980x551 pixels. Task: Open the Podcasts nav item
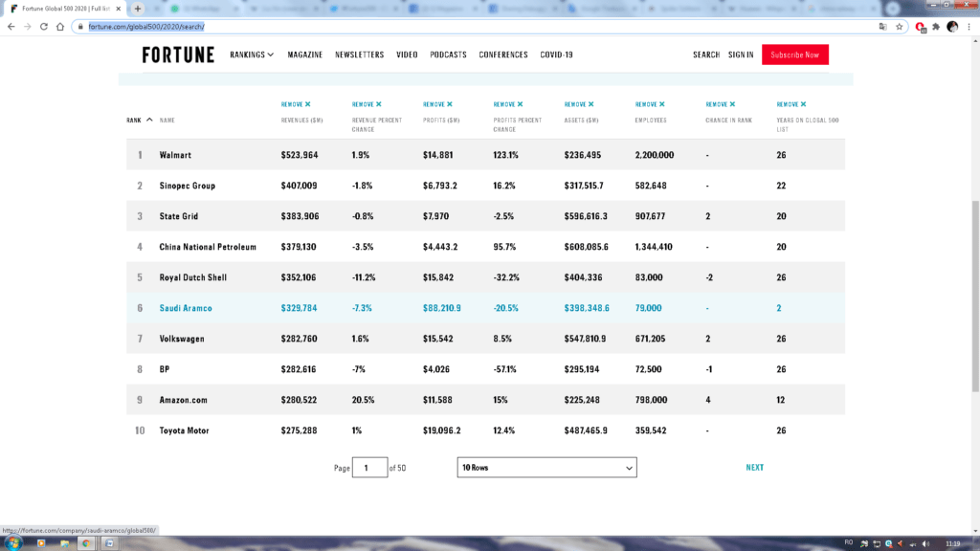click(x=448, y=55)
